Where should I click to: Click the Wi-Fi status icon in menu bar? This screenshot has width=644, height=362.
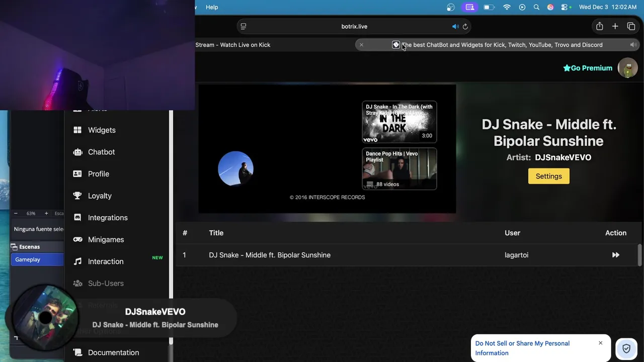pos(507,7)
